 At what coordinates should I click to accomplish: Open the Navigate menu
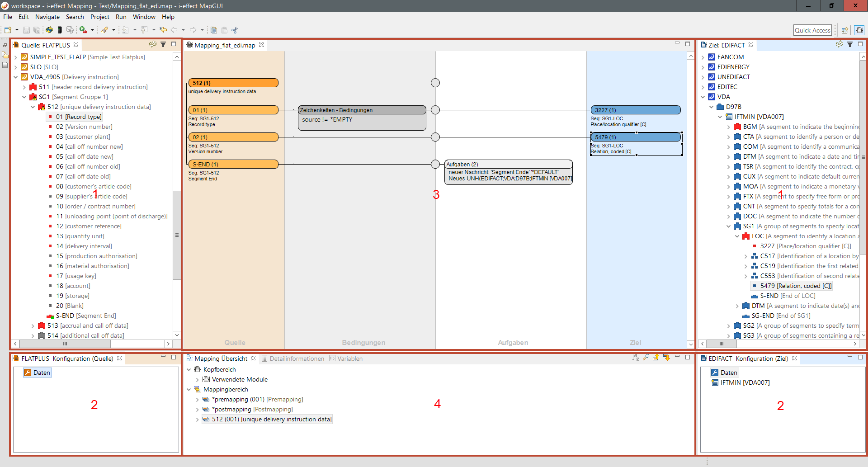click(x=47, y=17)
